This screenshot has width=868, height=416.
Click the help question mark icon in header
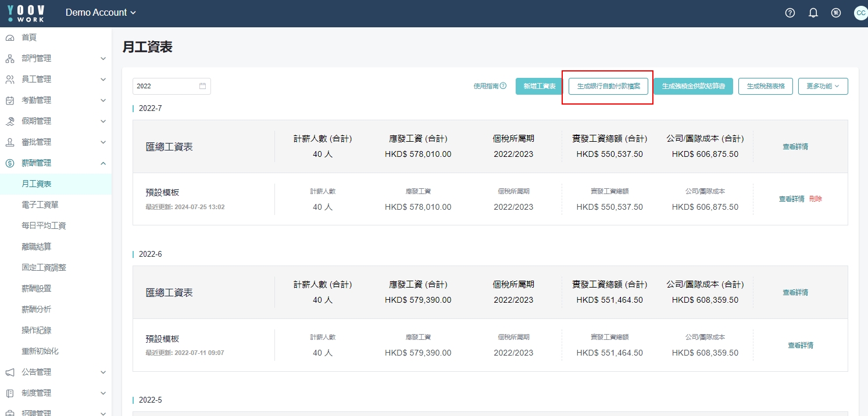[x=790, y=13]
